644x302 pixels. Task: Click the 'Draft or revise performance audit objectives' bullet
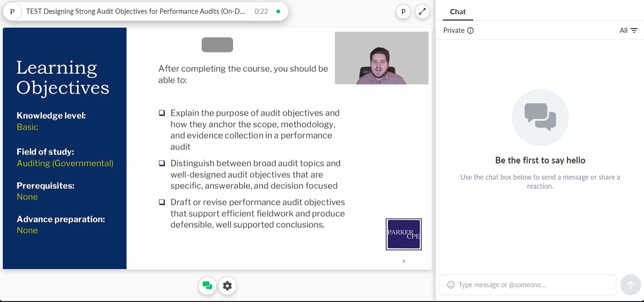coord(258,213)
